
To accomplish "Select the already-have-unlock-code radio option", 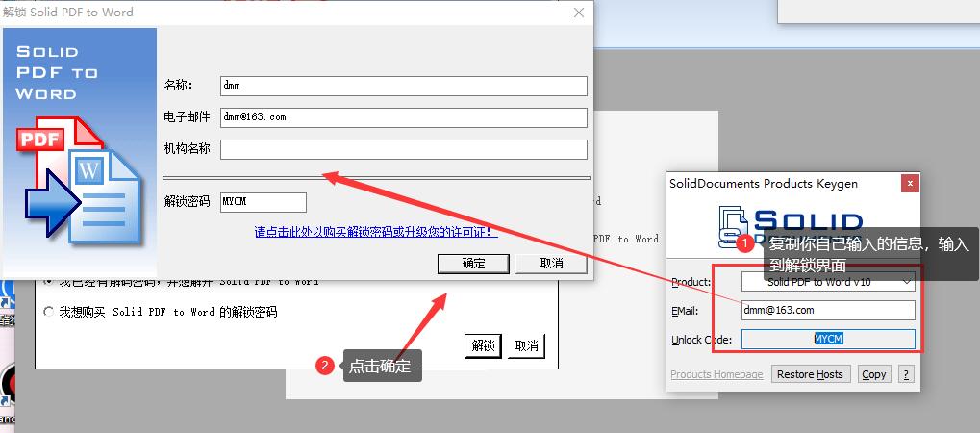I will point(48,281).
